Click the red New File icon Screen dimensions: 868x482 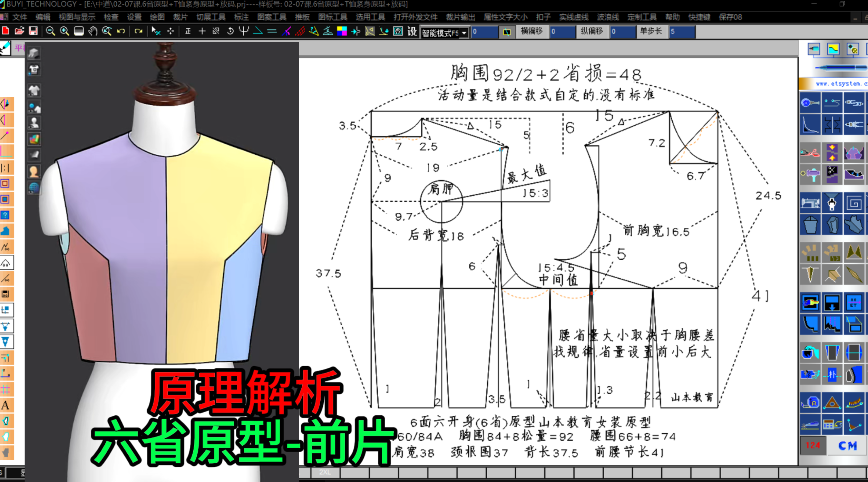[6, 31]
